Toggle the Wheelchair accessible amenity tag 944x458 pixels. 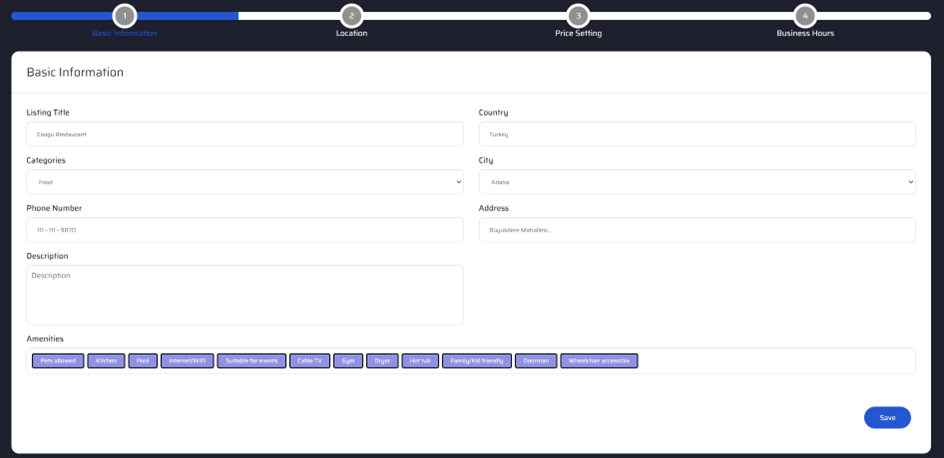pyautogui.click(x=599, y=361)
